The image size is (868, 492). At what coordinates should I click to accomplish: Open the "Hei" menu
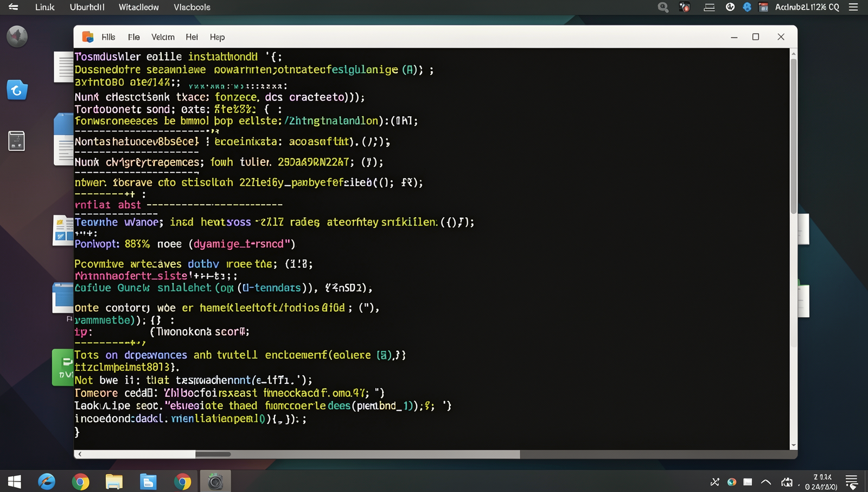point(192,37)
